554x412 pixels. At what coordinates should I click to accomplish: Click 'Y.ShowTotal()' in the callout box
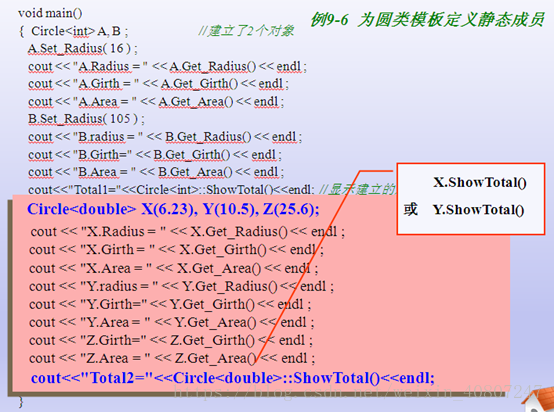click(479, 210)
